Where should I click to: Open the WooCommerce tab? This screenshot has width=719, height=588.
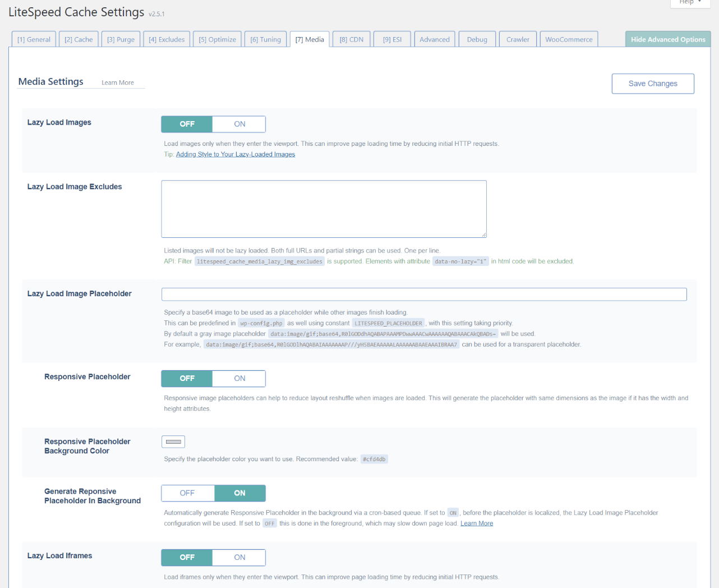tap(569, 39)
